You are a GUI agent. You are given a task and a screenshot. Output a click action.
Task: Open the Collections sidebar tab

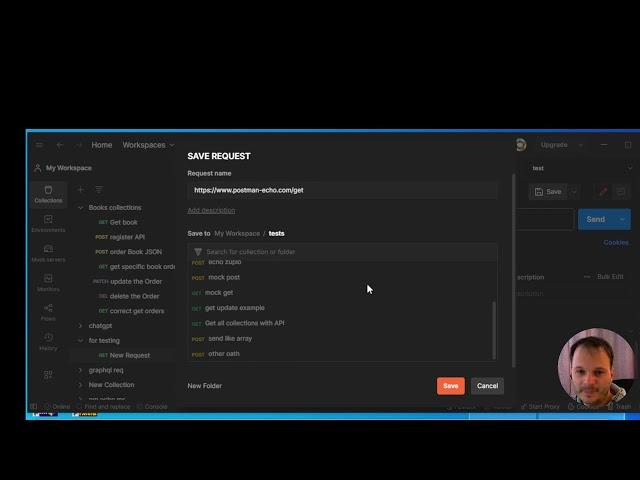pos(48,194)
